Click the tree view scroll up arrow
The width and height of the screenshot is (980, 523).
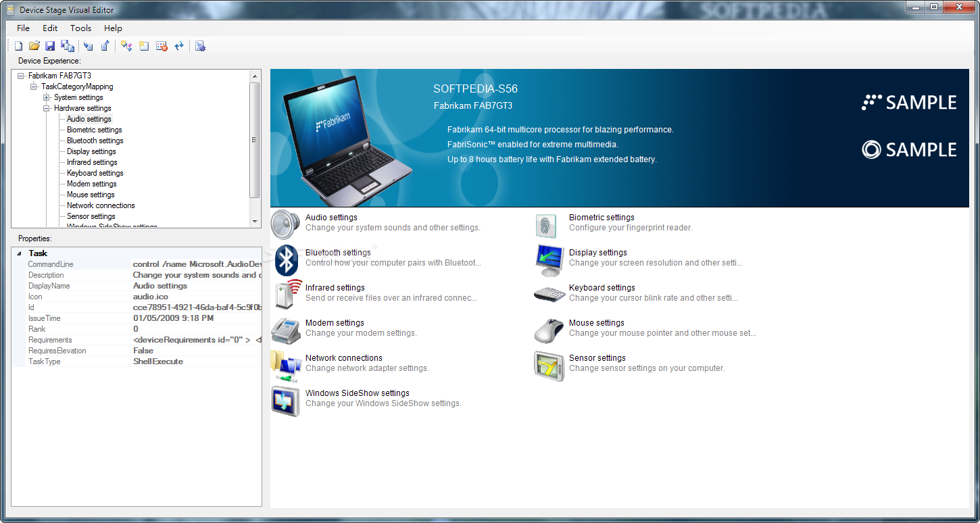click(255, 76)
